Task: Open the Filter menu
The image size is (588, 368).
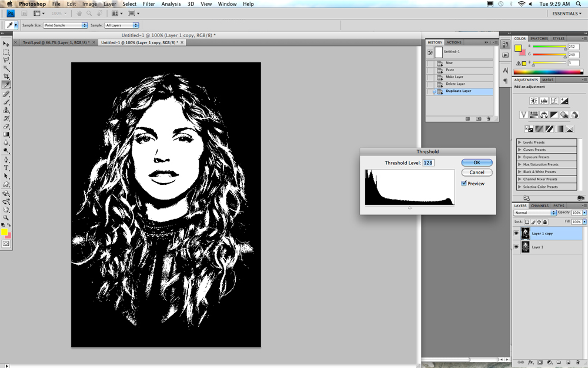Action: coord(149,4)
